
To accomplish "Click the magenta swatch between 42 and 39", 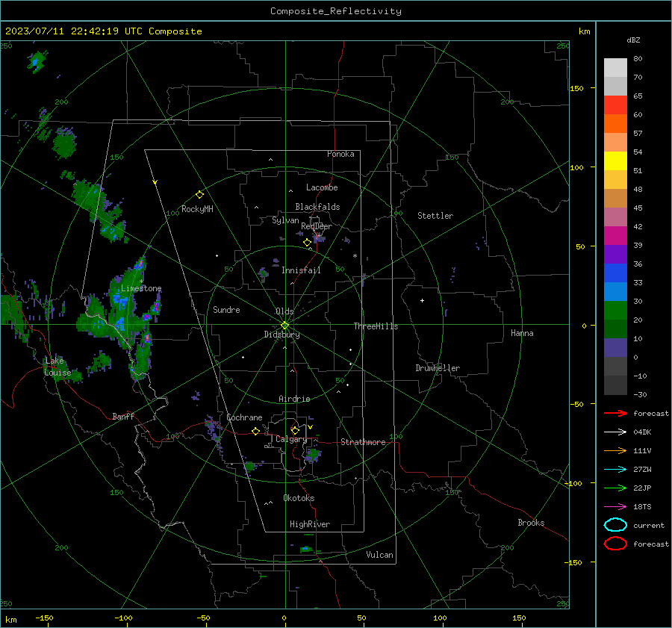I will 615,236.
